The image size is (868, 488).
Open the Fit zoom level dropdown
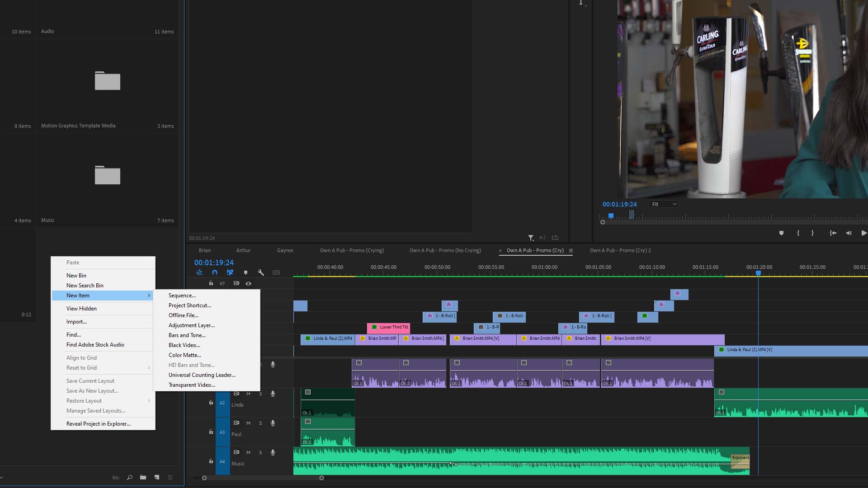click(663, 204)
